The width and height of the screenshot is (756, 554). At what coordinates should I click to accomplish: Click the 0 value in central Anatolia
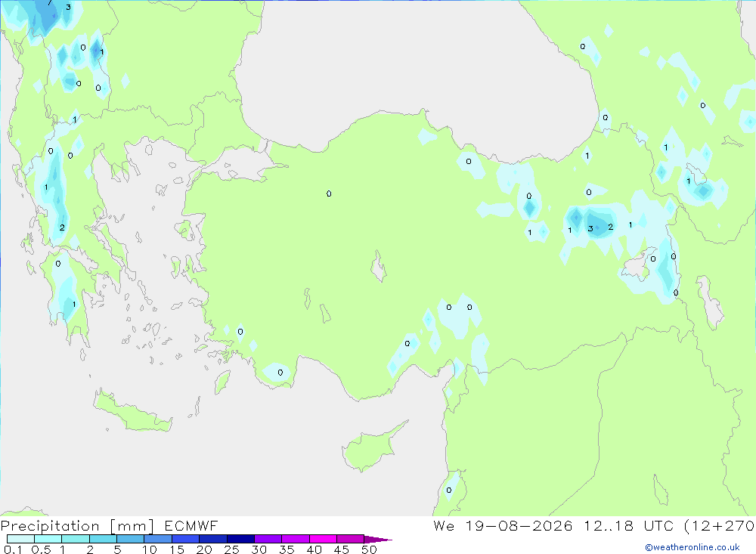pyautogui.click(x=329, y=193)
